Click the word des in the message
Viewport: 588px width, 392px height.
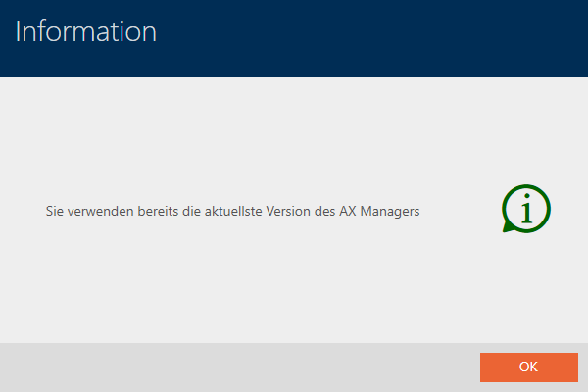pos(326,211)
